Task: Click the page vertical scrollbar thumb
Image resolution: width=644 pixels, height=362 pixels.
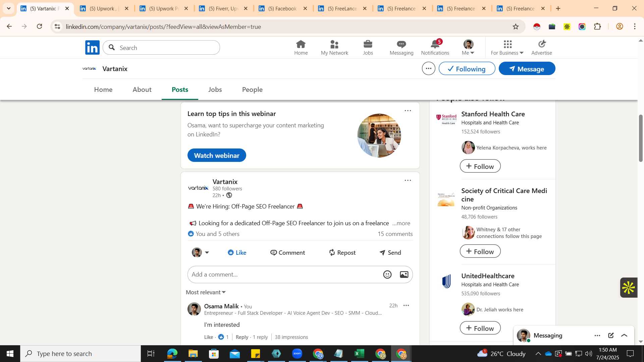Action: (640, 138)
